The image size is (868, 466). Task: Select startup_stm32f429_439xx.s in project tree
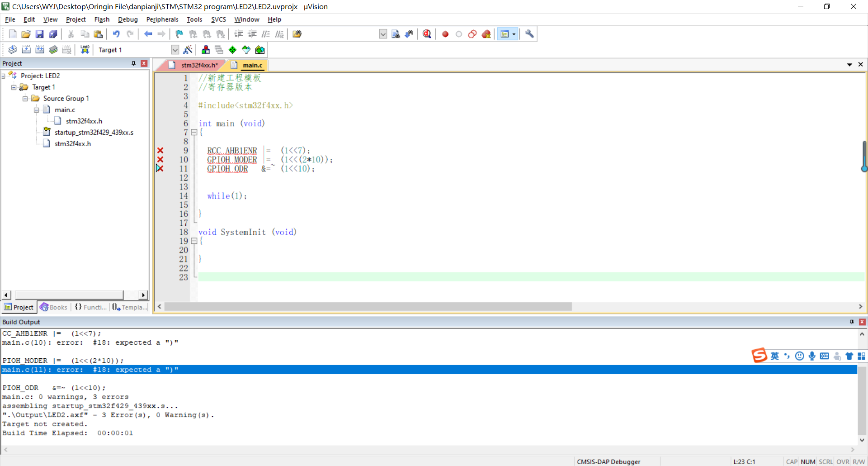pyautogui.click(x=94, y=133)
